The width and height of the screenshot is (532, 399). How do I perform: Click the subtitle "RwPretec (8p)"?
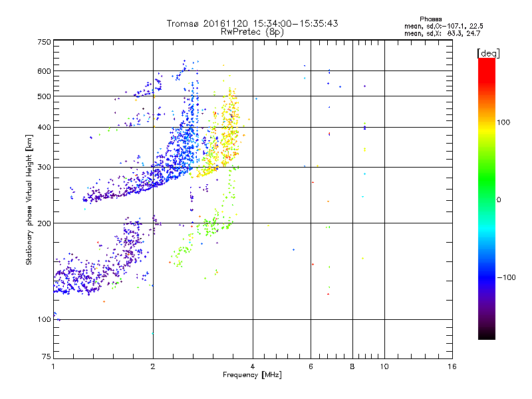click(252, 32)
